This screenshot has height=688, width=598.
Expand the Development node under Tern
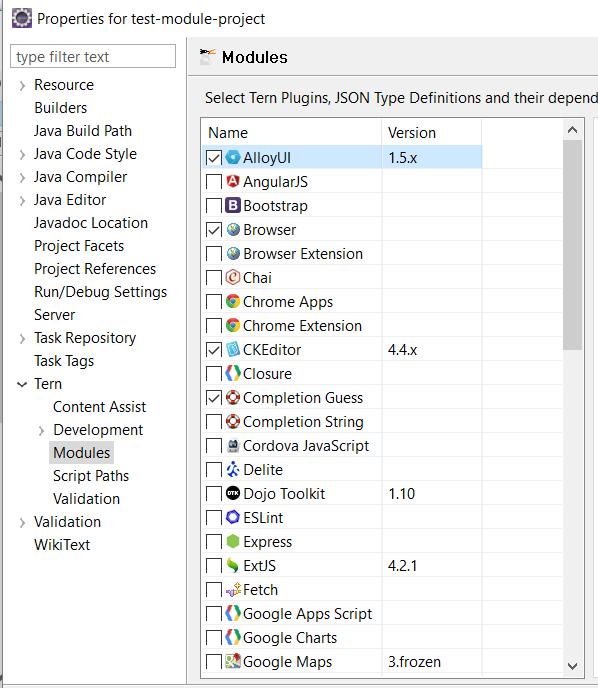coord(41,430)
